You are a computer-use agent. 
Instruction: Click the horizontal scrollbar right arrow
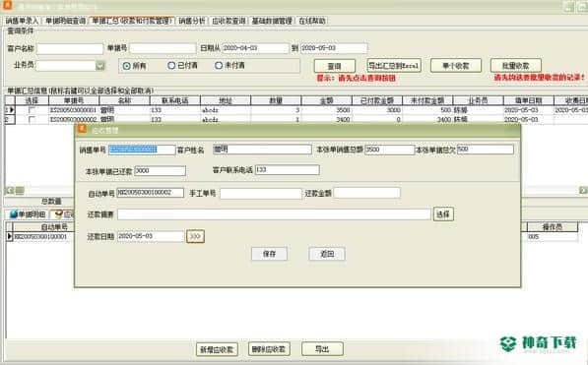pyautogui.click(x=583, y=190)
